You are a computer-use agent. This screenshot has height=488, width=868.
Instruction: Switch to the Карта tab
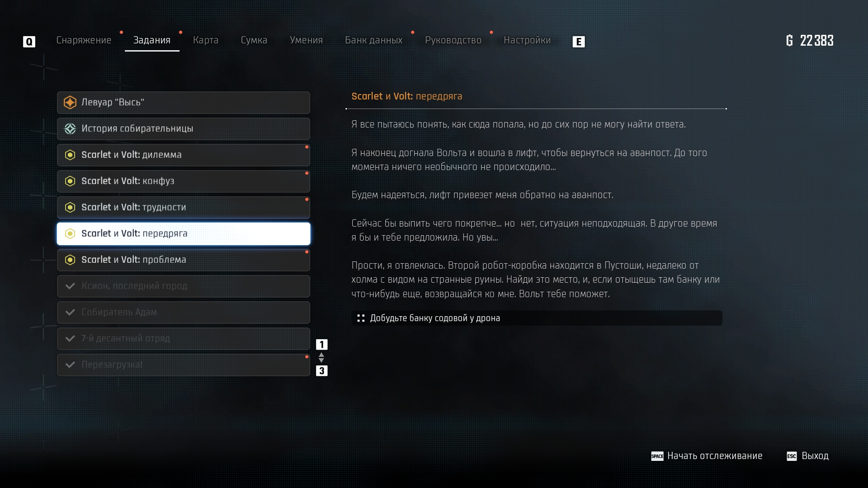click(206, 40)
